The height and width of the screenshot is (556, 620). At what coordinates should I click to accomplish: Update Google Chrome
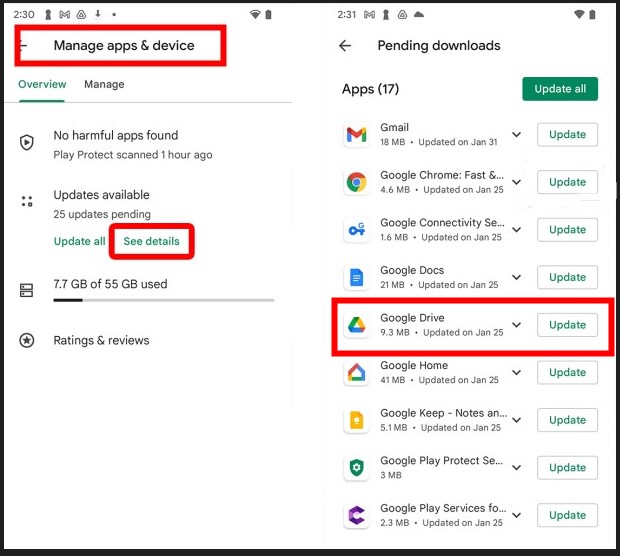[567, 182]
